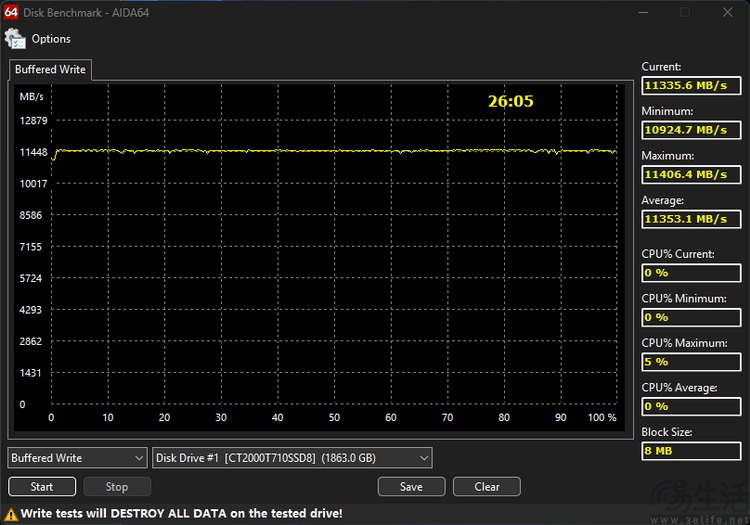
Task: Save the benchmark results
Action: click(411, 487)
